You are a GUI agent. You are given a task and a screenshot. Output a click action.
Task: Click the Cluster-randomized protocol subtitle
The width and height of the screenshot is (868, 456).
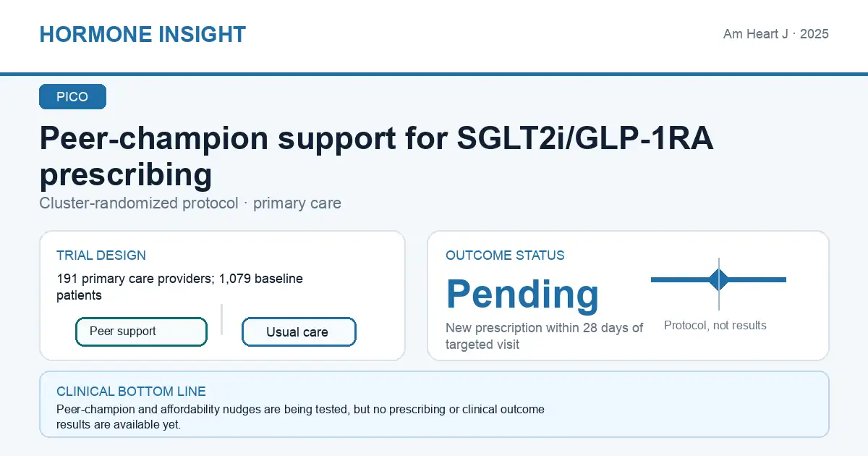click(x=190, y=203)
